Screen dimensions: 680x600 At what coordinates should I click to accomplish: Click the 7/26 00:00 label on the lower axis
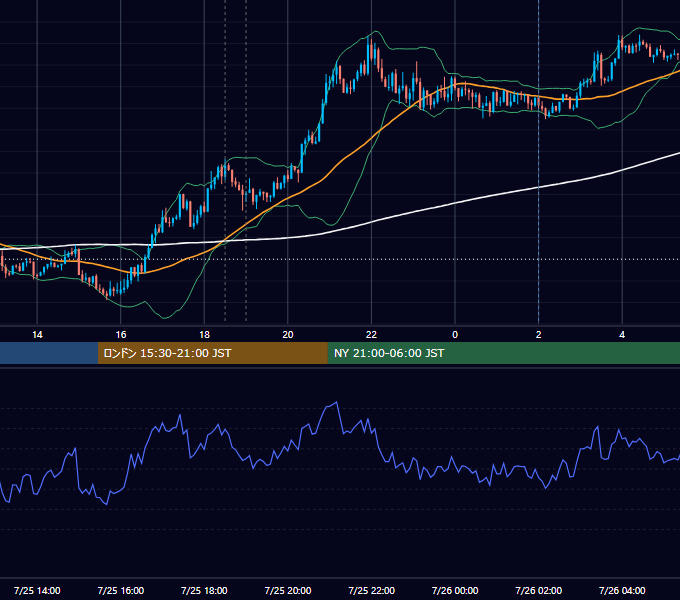(x=455, y=590)
